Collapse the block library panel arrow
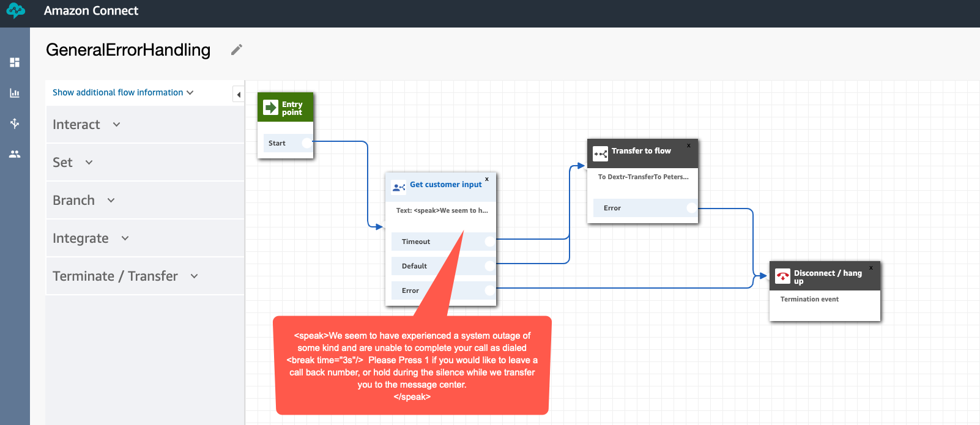980x425 pixels. 239,94
